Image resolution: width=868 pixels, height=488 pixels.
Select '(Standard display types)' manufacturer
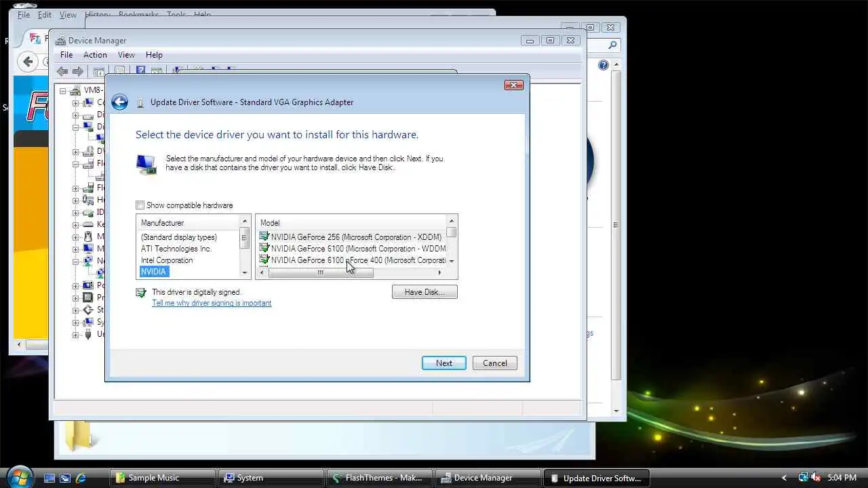coord(179,237)
